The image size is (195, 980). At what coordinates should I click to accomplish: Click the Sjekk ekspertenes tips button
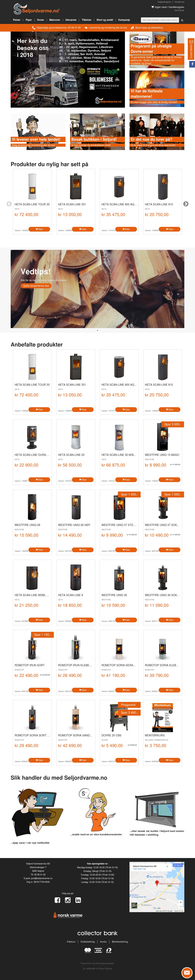point(36,286)
